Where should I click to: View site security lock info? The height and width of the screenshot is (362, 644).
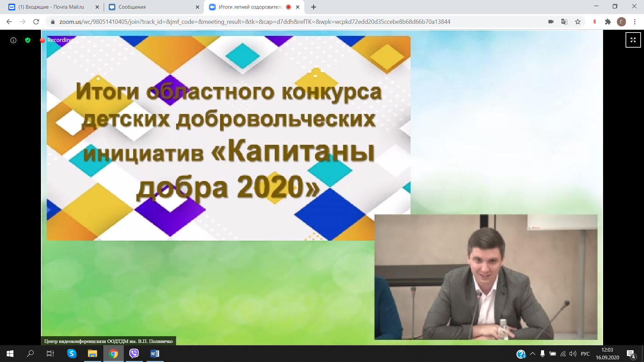(x=52, y=22)
